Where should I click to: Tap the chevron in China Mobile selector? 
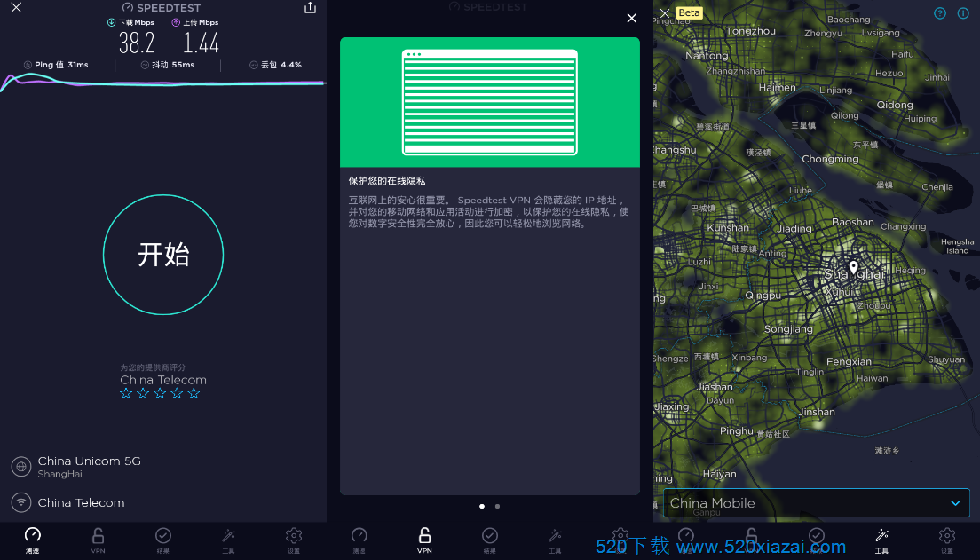coord(955,503)
